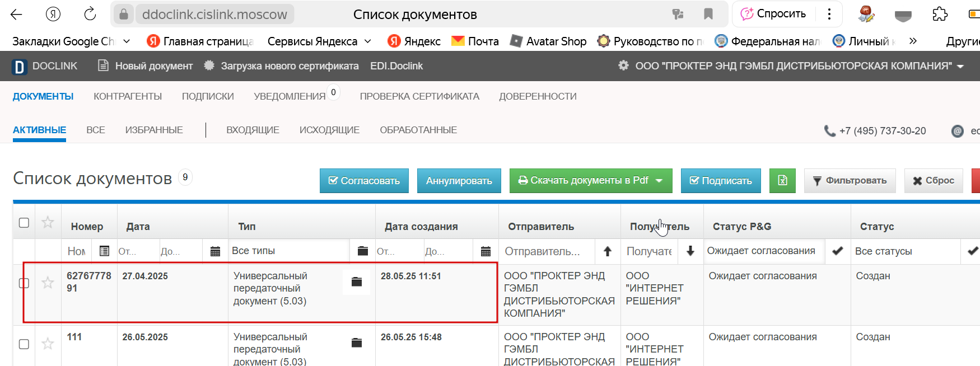Open Главная страница bookmark
Viewport: 980px width, 366px height.
pyautogui.click(x=200, y=41)
